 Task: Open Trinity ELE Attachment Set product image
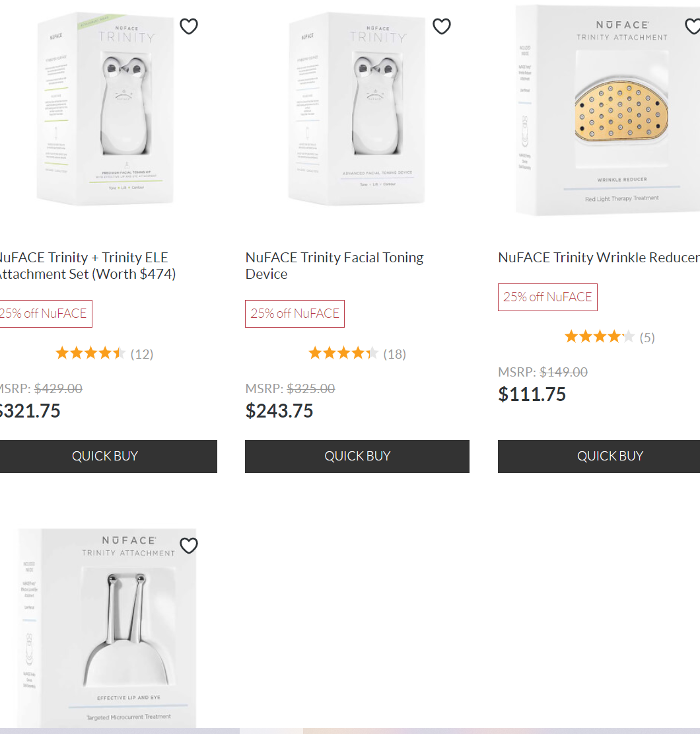click(105, 109)
